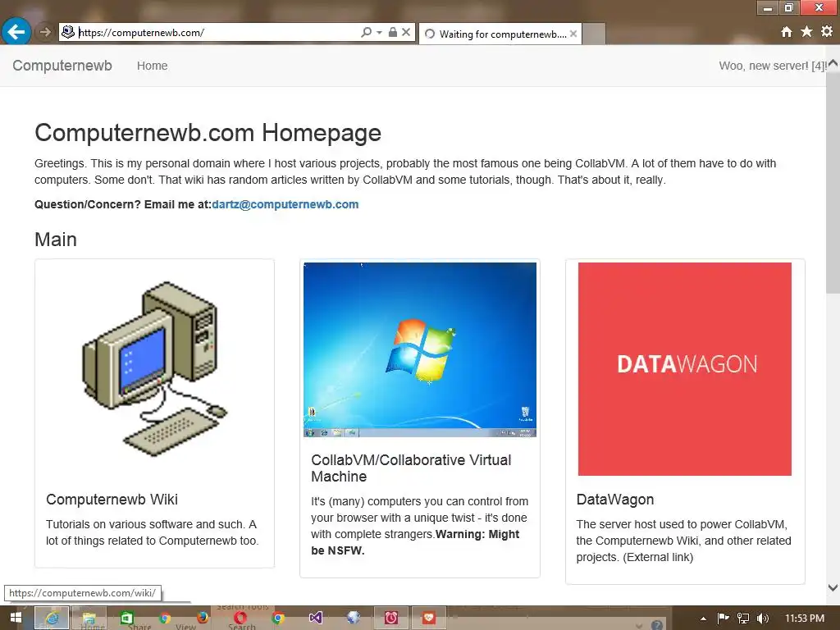Image resolution: width=840 pixels, height=630 pixels.
Task: Select the 'Waiting for computernewb' tab
Action: coord(500,34)
